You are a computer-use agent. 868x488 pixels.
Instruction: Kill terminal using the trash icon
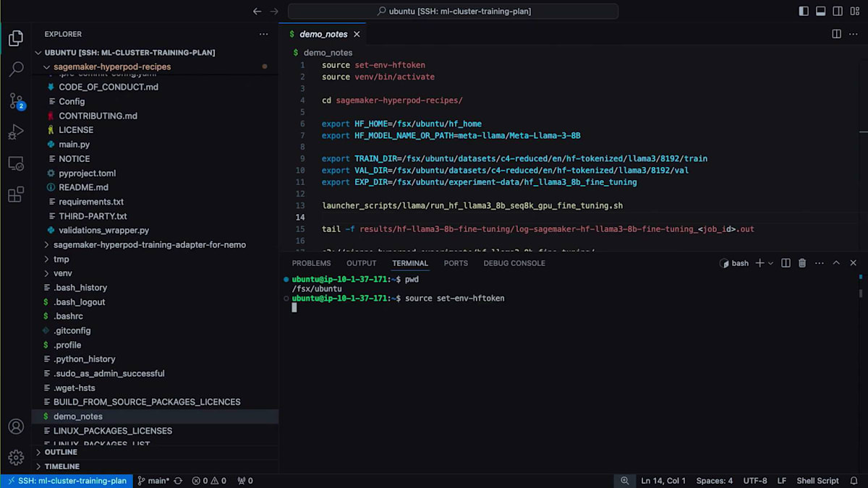802,263
